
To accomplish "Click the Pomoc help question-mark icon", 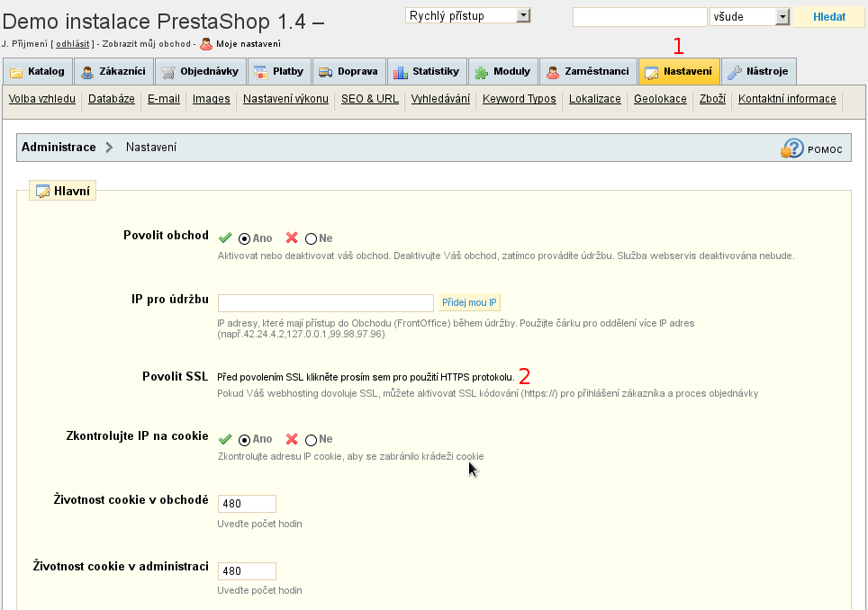I will coord(792,148).
